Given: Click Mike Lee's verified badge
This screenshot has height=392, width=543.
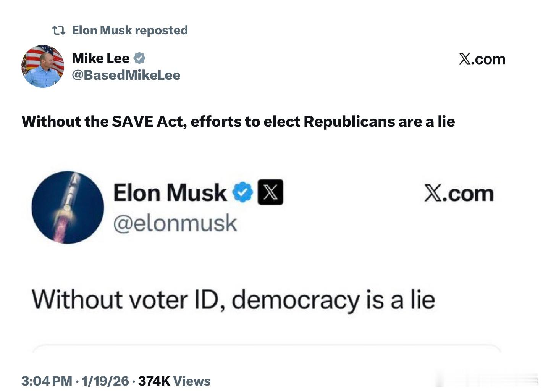Looking at the screenshot, I should point(140,58).
